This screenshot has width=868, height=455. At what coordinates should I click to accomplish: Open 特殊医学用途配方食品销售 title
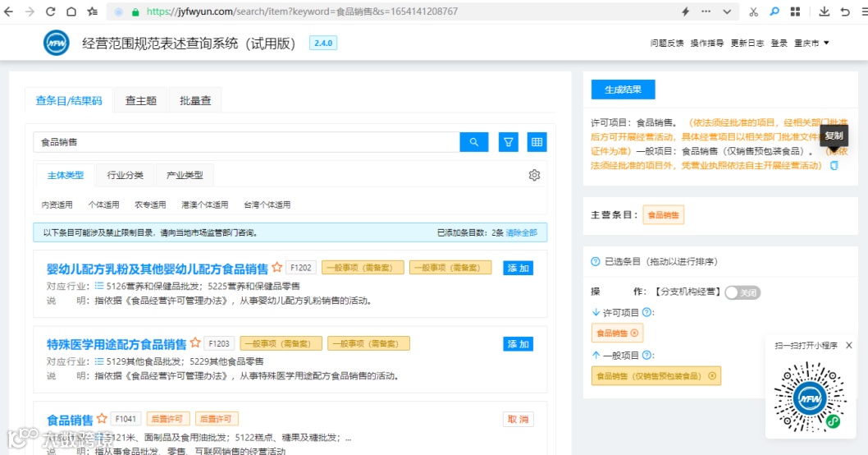click(x=116, y=345)
